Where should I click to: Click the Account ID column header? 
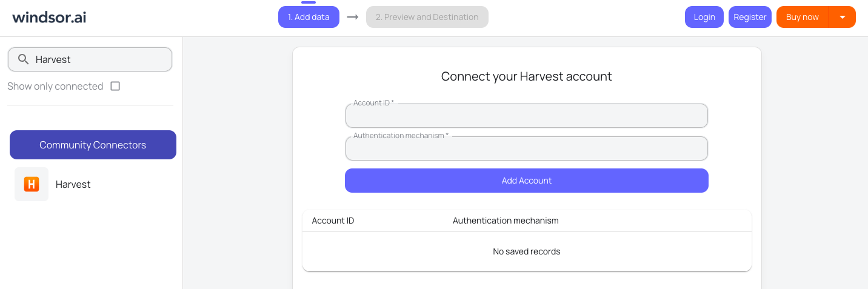[333, 221]
